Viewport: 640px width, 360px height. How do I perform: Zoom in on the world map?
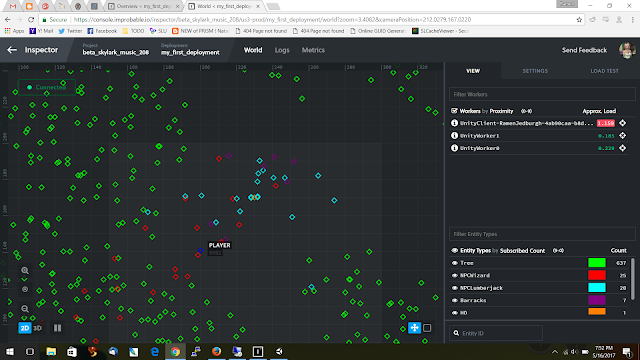coord(25,271)
